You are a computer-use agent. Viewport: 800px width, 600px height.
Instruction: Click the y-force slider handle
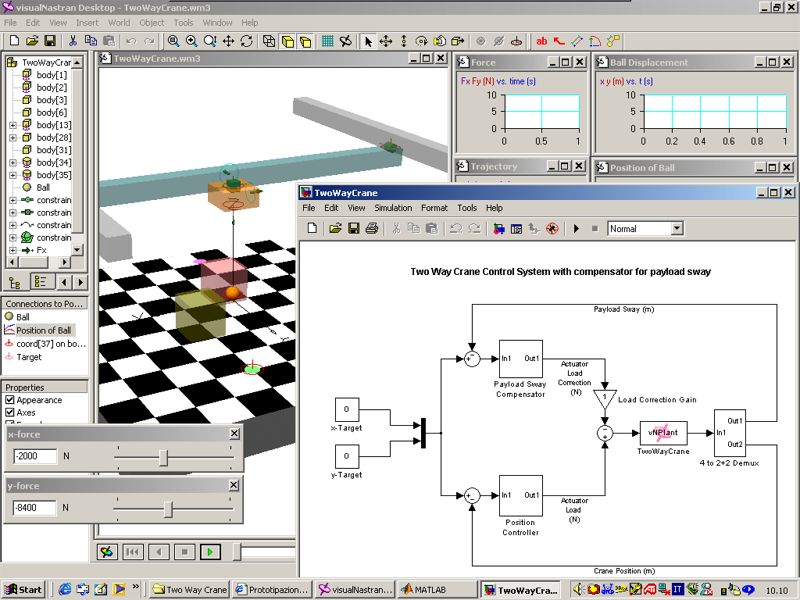pyautogui.click(x=168, y=509)
